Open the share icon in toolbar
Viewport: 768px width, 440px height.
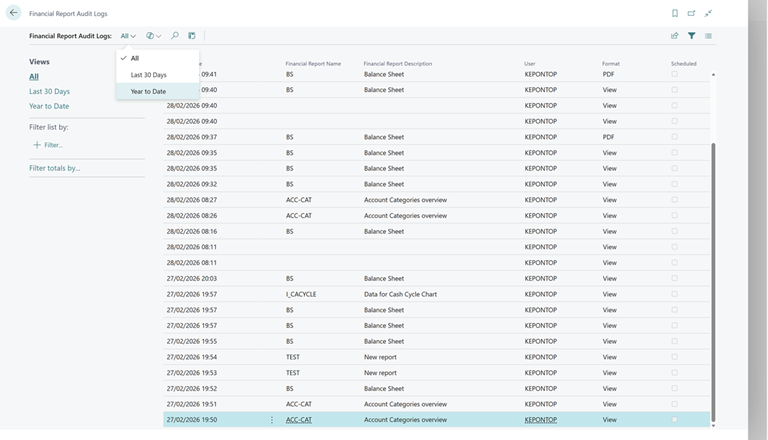point(674,36)
